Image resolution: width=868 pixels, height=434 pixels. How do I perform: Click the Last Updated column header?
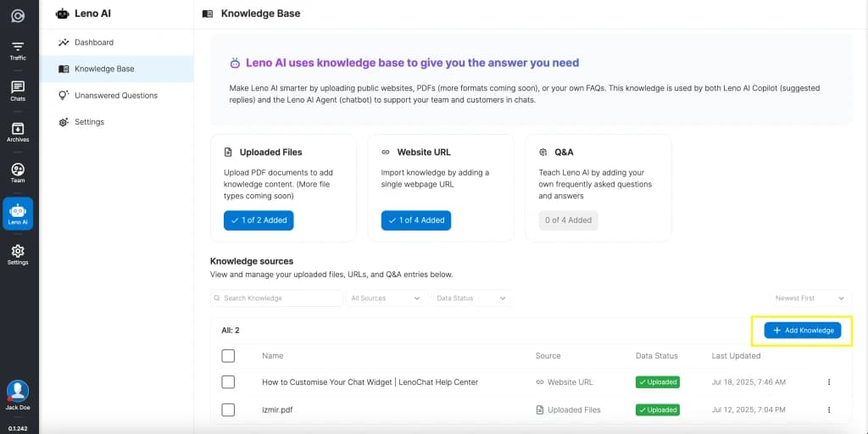[736, 356]
